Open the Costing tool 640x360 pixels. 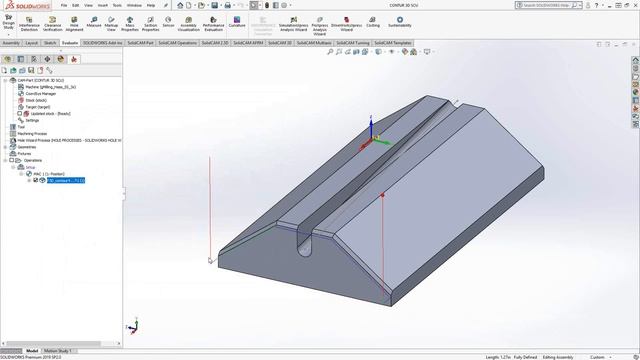pos(373,22)
